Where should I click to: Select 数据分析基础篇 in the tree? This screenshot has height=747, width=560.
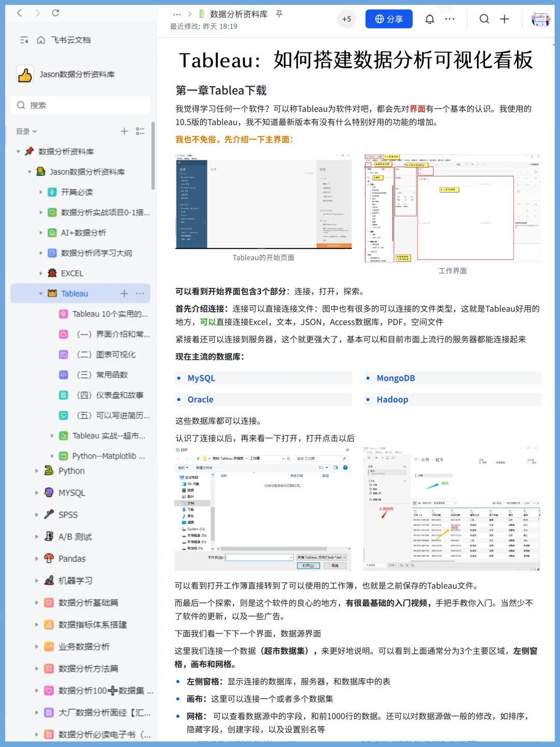point(88,603)
